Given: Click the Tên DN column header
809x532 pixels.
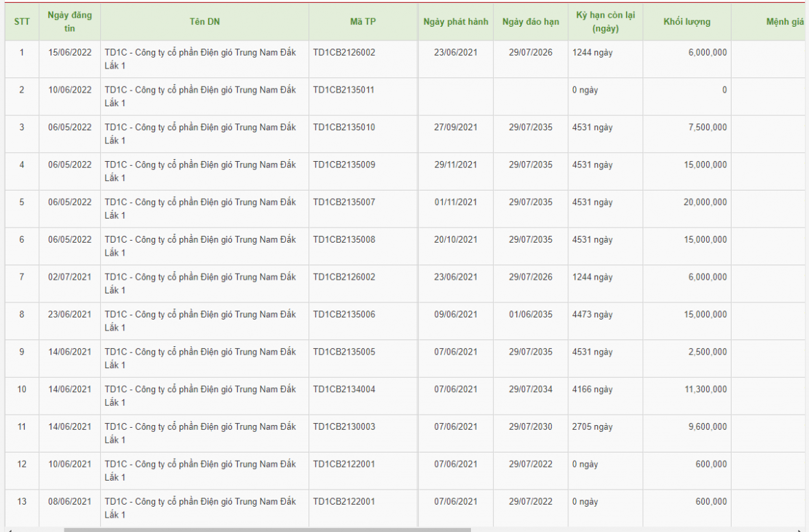Looking at the screenshot, I should coord(204,21).
